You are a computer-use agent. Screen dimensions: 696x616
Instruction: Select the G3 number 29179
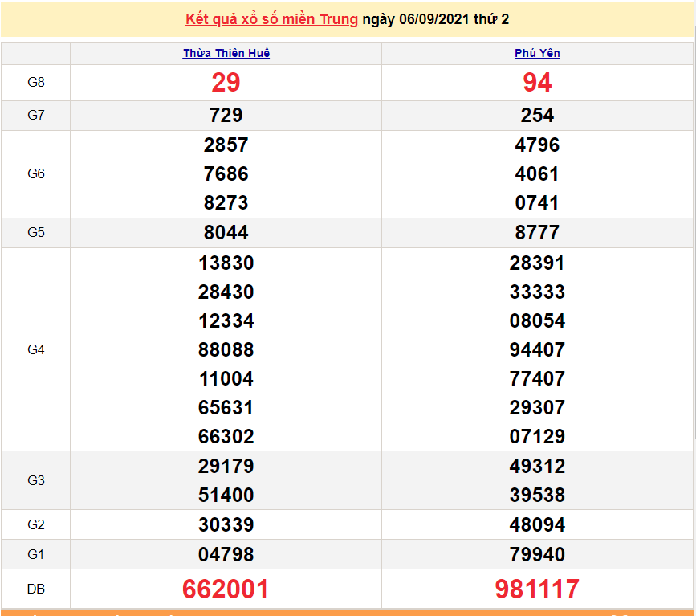(226, 466)
